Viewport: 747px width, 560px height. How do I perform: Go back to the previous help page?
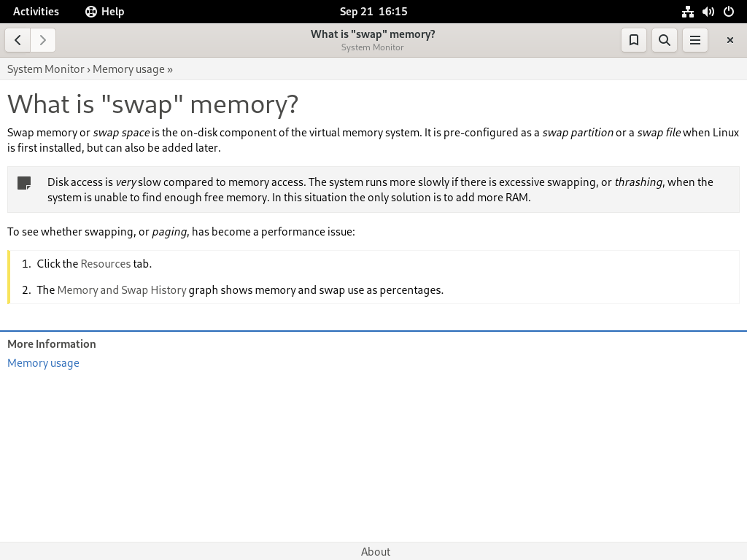click(x=18, y=40)
